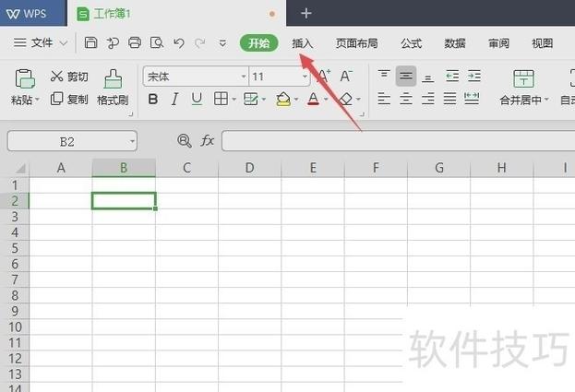The height and width of the screenshot is (392, 575).
Task: Decrease font size with A-
Action: 346,77
